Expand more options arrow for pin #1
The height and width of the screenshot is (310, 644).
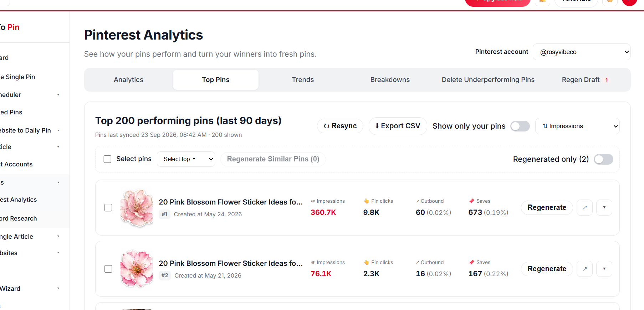[604, 208]
